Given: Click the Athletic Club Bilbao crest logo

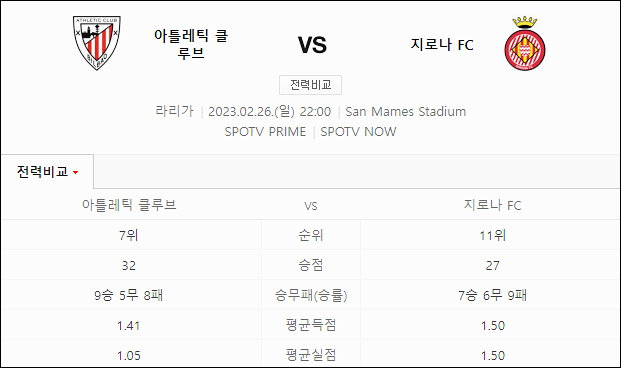Looking at the screenshot, I should [97, 43].
